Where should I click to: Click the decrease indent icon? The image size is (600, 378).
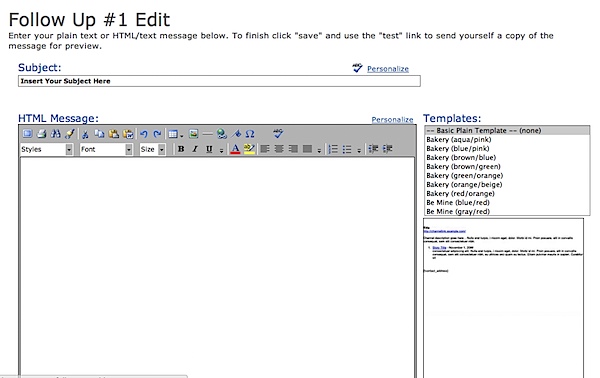point(373,149)
